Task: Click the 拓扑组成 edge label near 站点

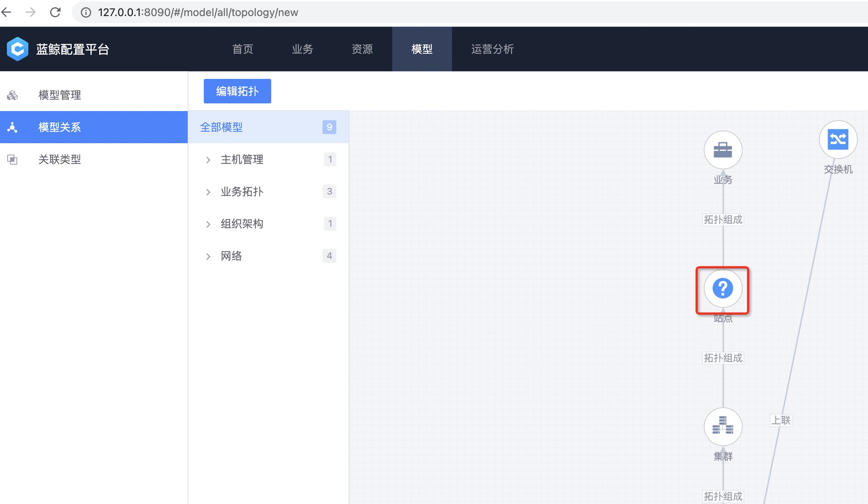Action: pos(723,220)
